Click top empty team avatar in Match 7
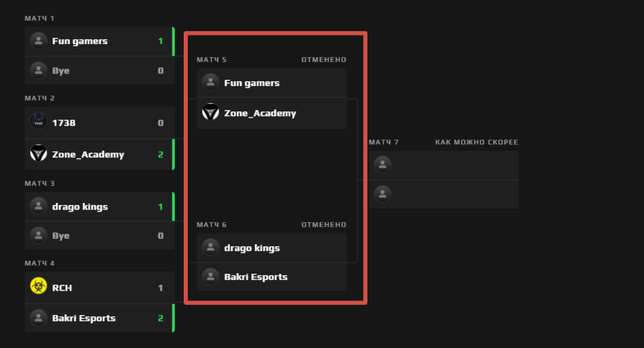 click(383, 165)
